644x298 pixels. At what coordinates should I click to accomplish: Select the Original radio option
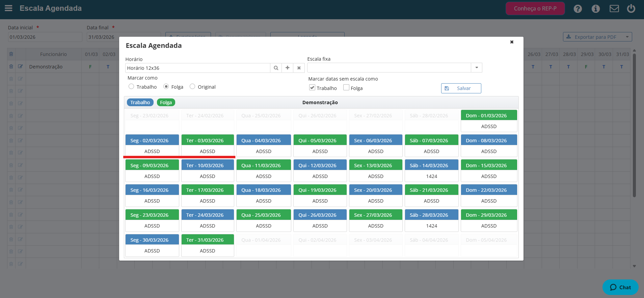[192, 87]
